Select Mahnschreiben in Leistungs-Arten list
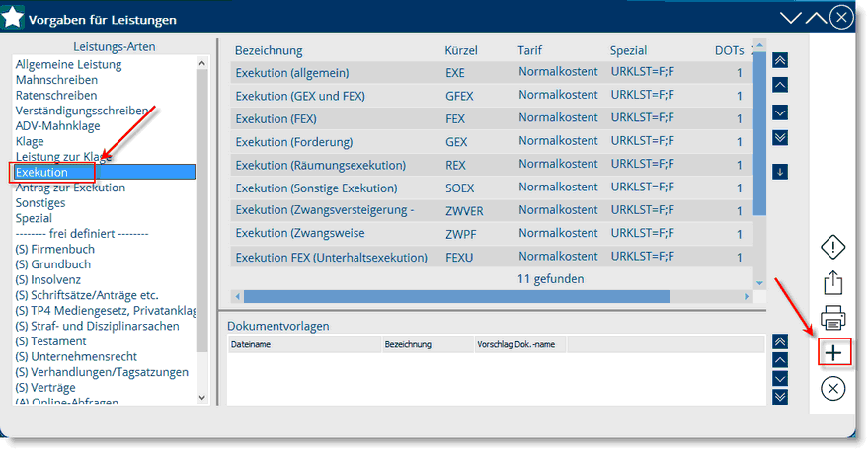Image resolution: width=868 pixels, height=450 pixels. pos(56,80)
